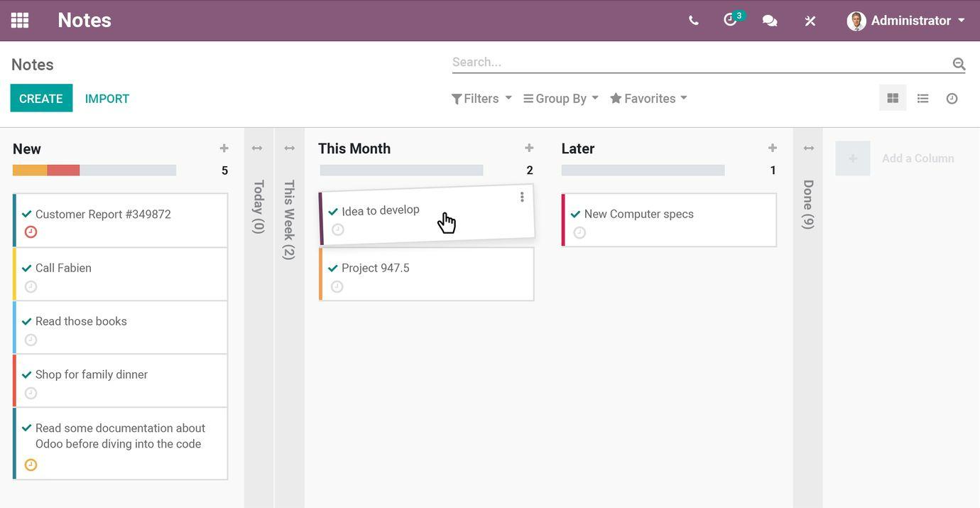Switch to Kanban view
The image size is (980, 508).
tap(893, 98)
